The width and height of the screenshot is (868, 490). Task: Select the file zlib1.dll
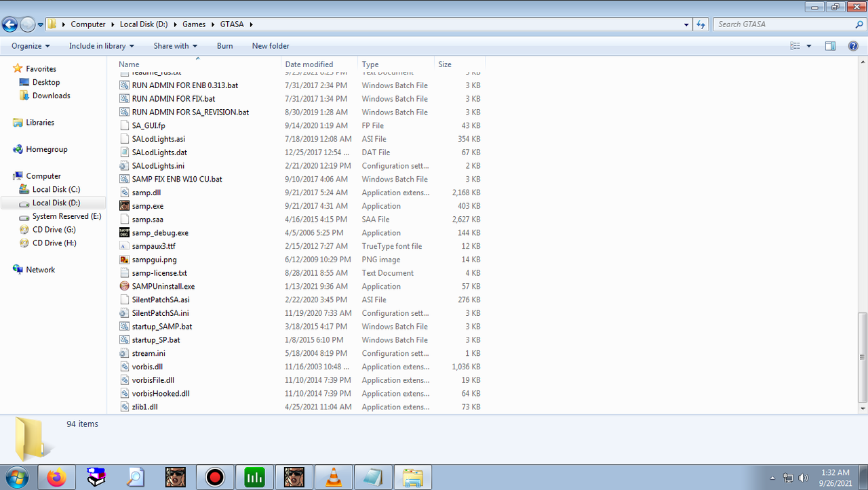click(x=145, y=407)
